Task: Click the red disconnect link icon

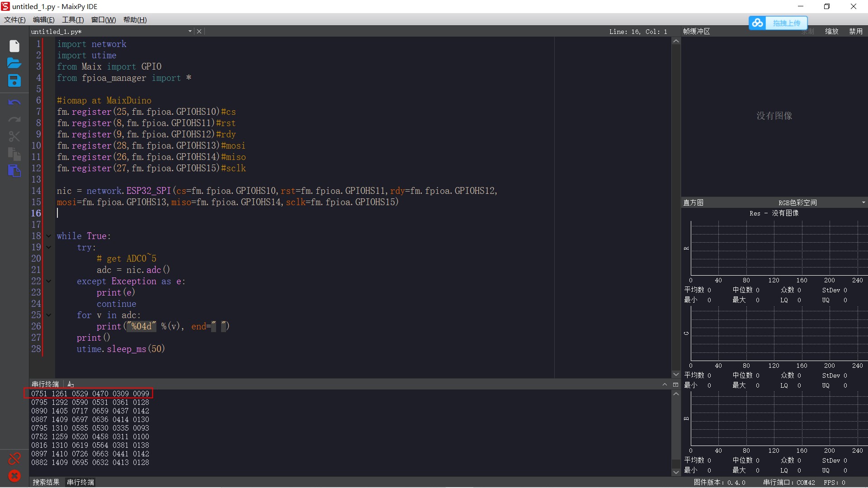Action: [14, 459]
